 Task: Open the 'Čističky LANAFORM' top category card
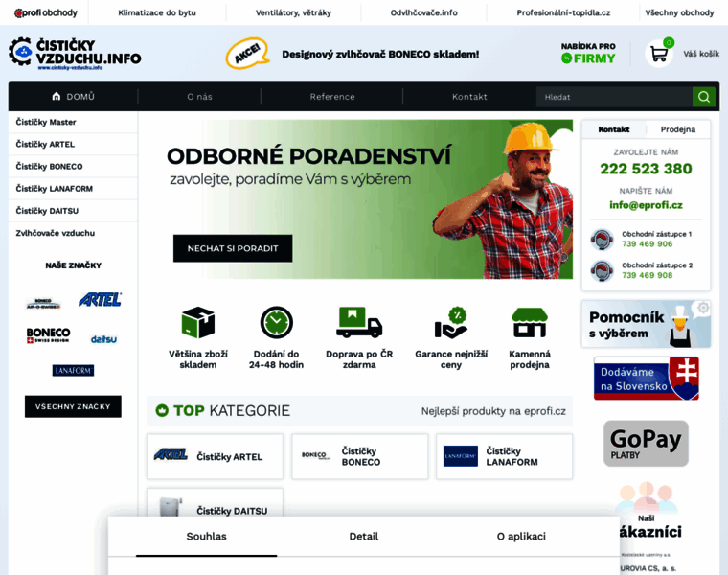pyautogui.click(x=504, y=456)
